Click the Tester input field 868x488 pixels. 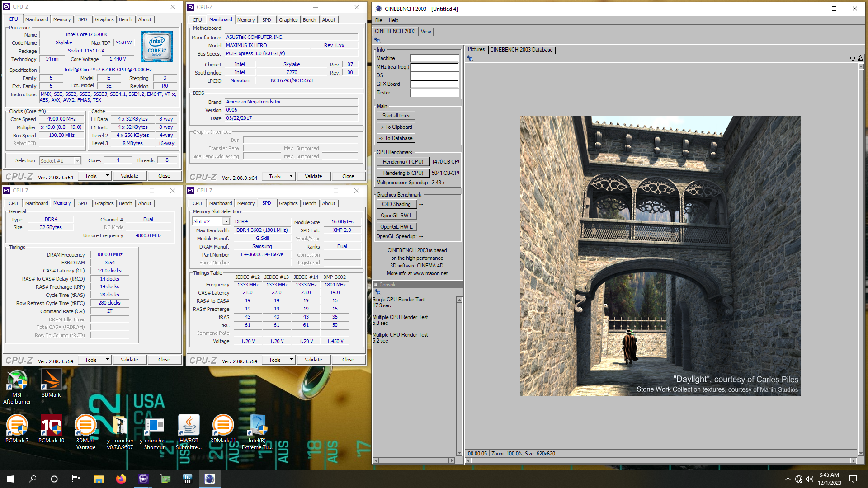tap(434, 93)
